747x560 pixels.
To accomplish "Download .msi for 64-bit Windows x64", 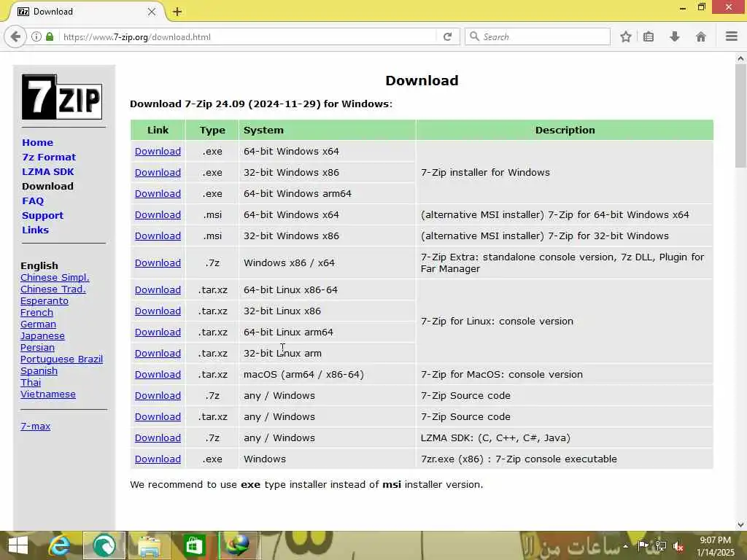I will (158, 215).
